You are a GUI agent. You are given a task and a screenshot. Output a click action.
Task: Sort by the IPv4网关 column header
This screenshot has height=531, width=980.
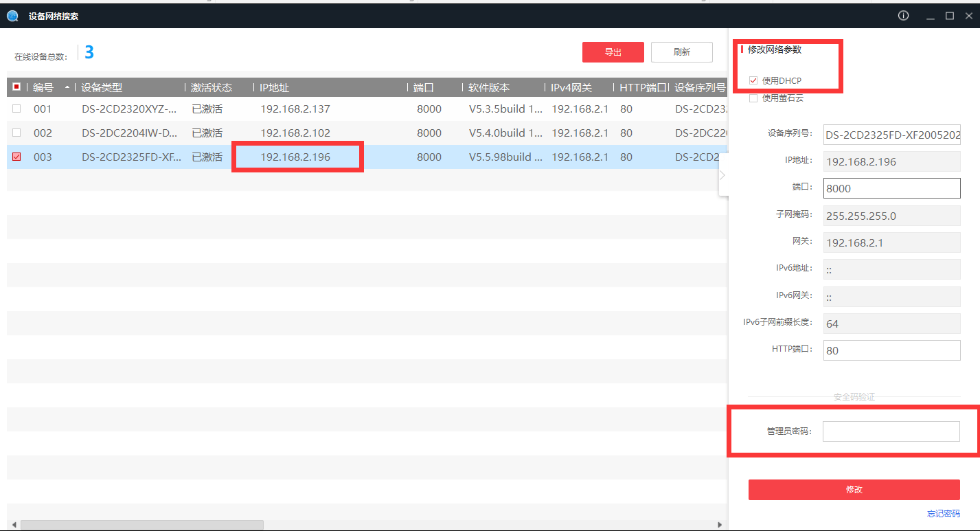pyautogui.click(x=571, y=87)
